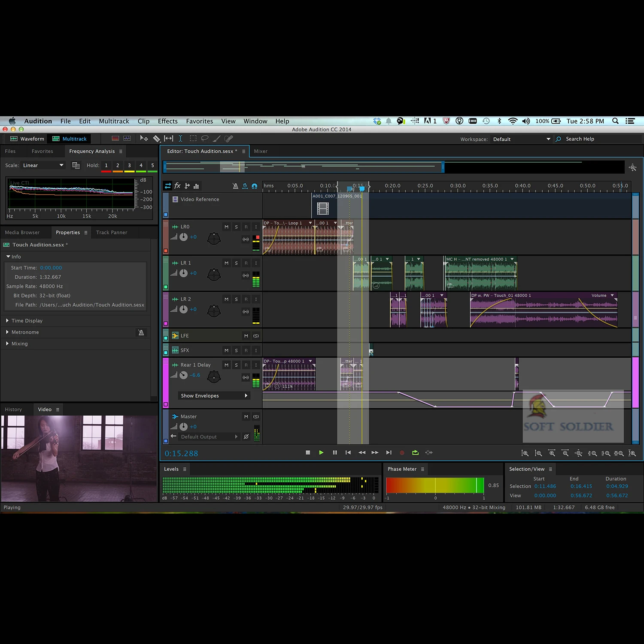Viewport: 644px width, 644px height.
Task: Toggle the Inputs/Outputs track view icon
Action: pyautogui.click(x=168, y=186)
